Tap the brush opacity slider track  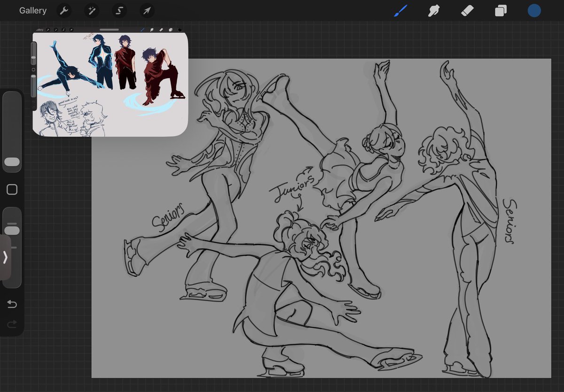pos(12,247)
